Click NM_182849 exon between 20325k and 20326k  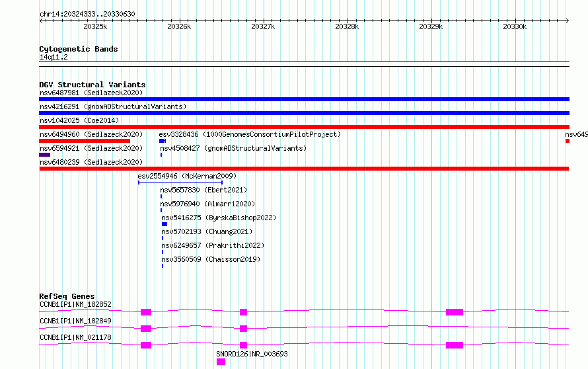click(x=146, y=329)
